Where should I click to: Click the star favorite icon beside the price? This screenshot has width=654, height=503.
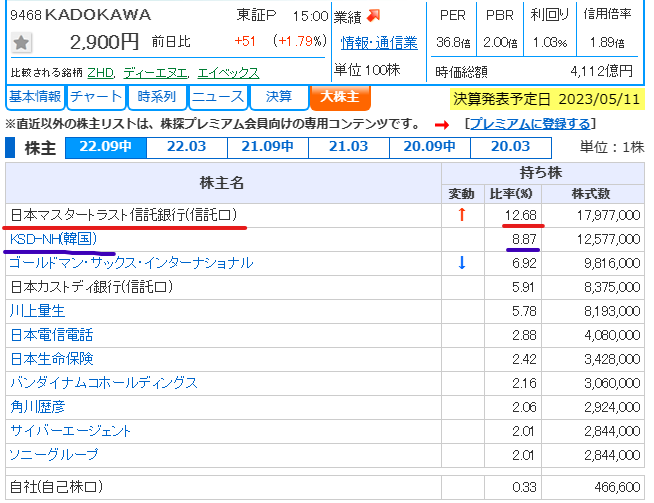(x=22, y=43)
